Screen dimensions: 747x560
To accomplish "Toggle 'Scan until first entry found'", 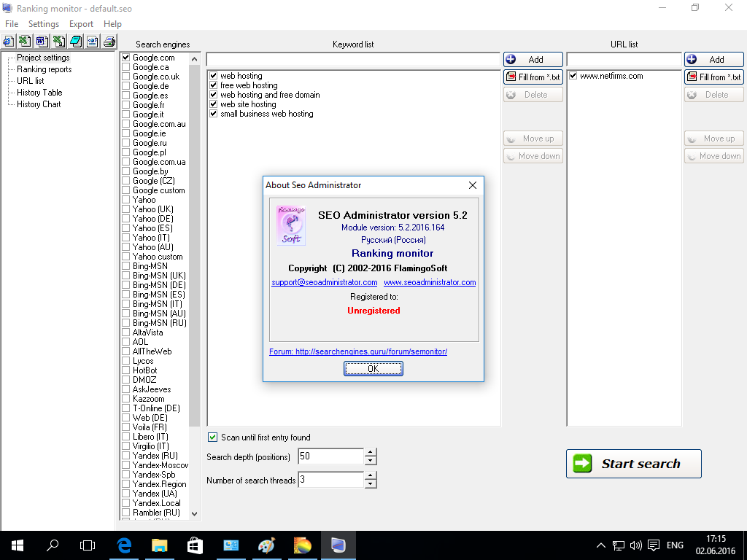I will click(x=212, y=437).
